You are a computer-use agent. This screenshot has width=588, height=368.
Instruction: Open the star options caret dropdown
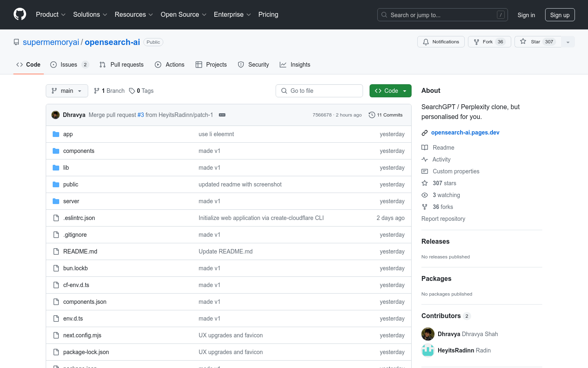568,41
